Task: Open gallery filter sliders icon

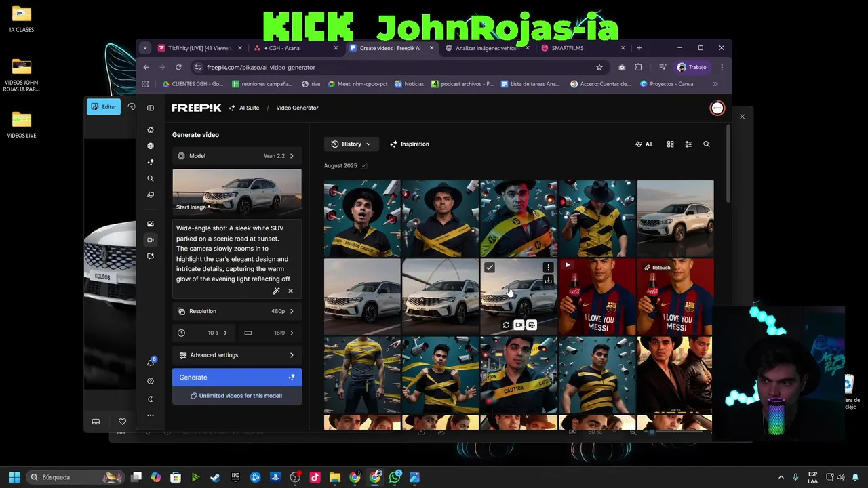Action: pyautogui.click(x=688, y=144)
